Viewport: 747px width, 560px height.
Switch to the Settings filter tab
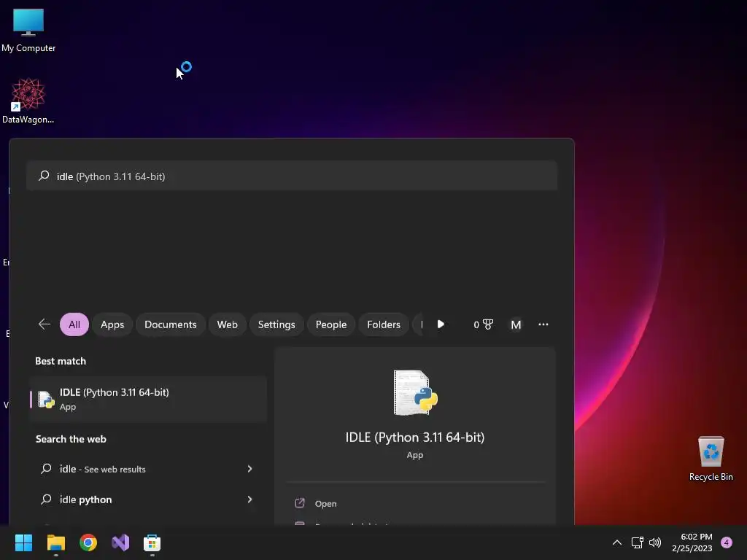[x=276, y=324]
